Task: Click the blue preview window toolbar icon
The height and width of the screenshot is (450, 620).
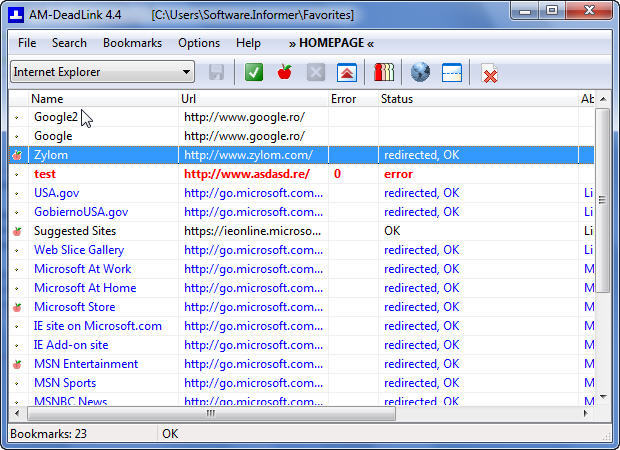Action: [452, 72]
